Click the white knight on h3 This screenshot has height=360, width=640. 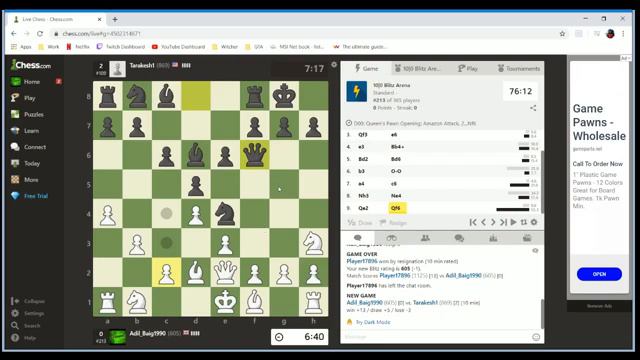click(x=313, y=243)
